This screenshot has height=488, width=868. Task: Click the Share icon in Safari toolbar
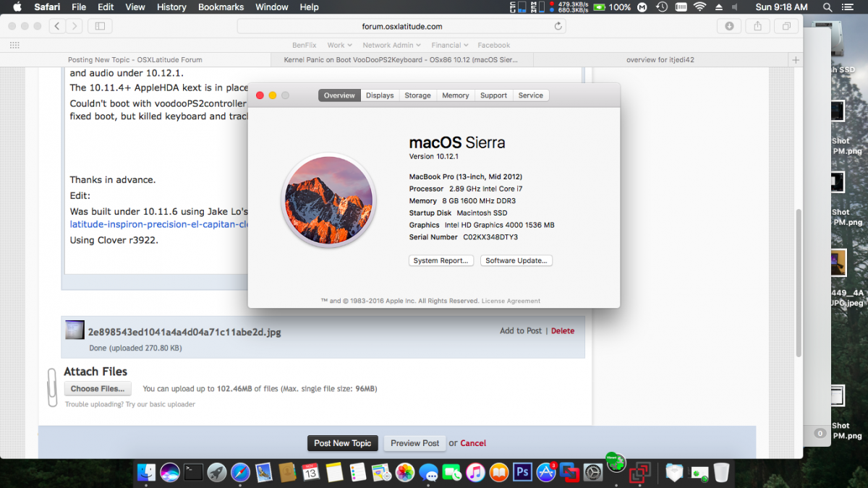pos(757,26)
